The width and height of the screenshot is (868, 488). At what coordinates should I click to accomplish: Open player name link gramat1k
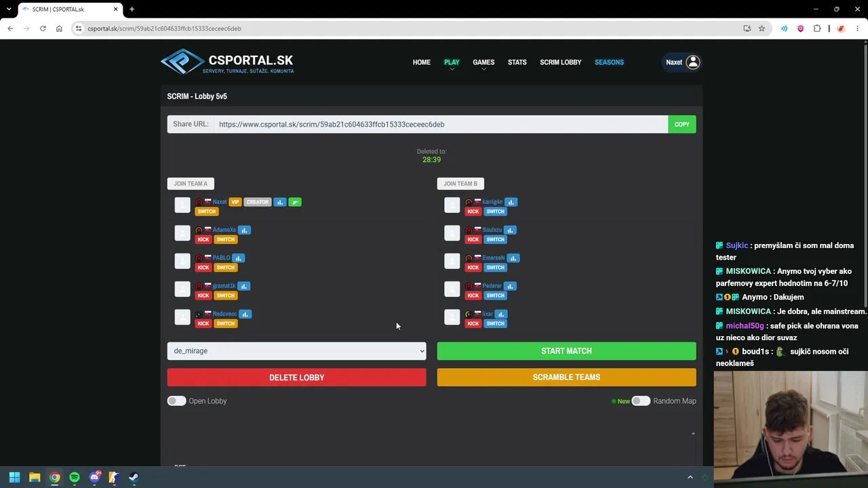[224, 286]
